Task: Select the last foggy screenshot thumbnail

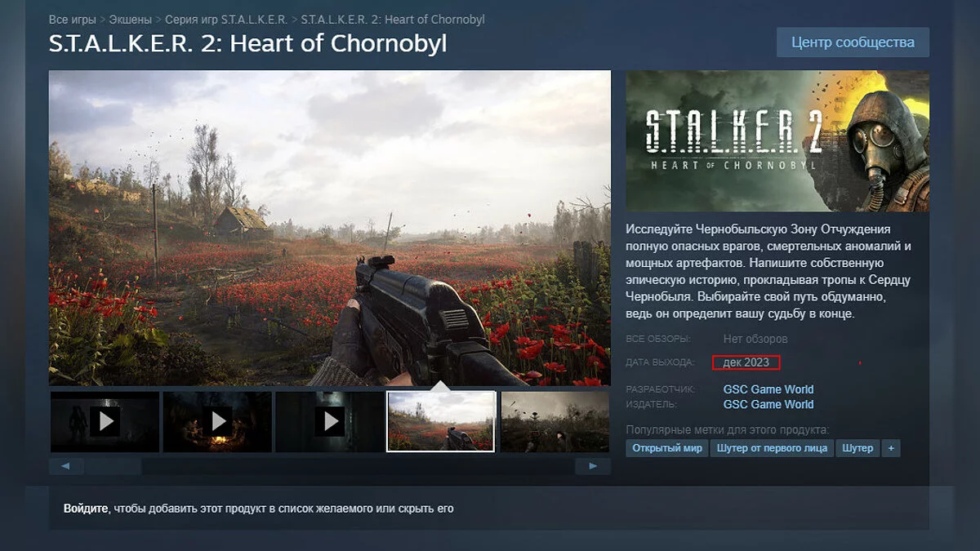Action: click(555, 422)
